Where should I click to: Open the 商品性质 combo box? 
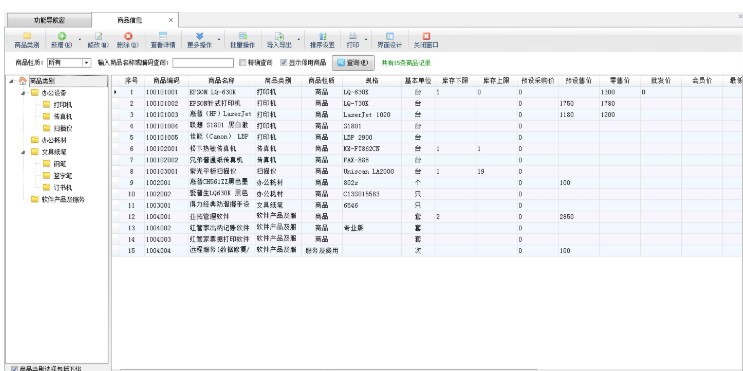click(69, 63)
